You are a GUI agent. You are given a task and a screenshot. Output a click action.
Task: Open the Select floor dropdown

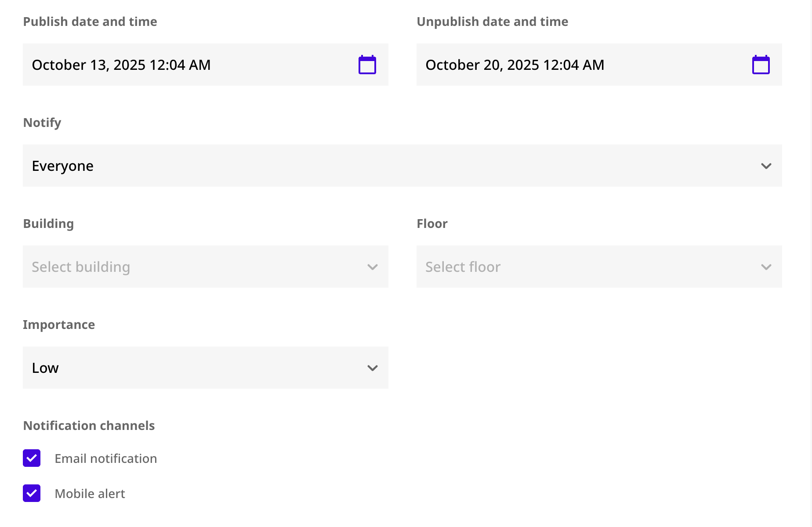tap(599, 267)
